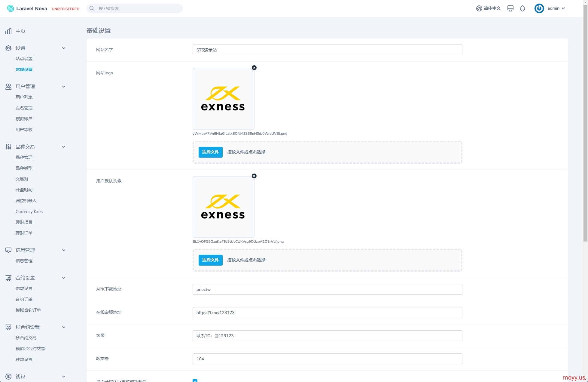Click the 用户管理 users icon
The width and height of the screenshot is (588, 382).
click(8, 87)
